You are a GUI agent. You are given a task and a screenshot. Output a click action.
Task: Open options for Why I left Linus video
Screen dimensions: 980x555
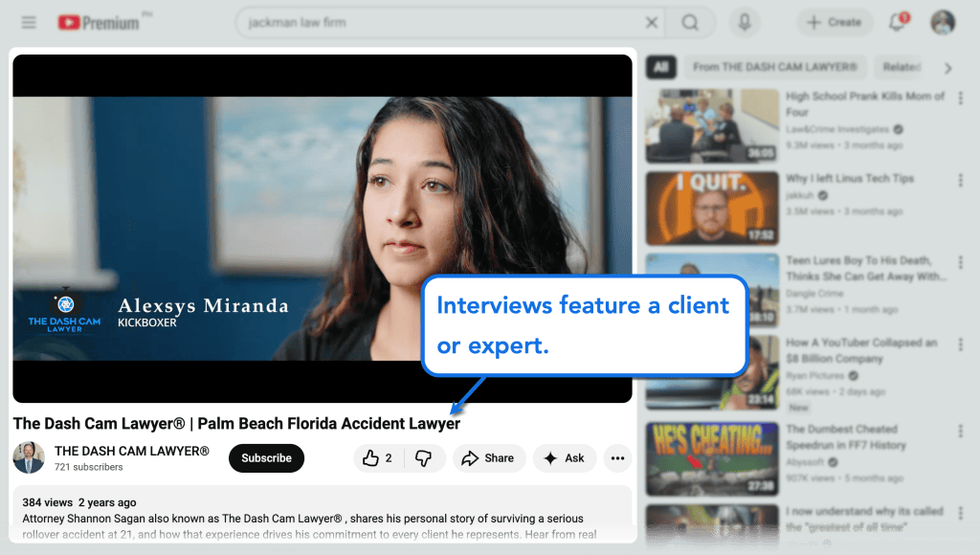[x=961, y=181]
